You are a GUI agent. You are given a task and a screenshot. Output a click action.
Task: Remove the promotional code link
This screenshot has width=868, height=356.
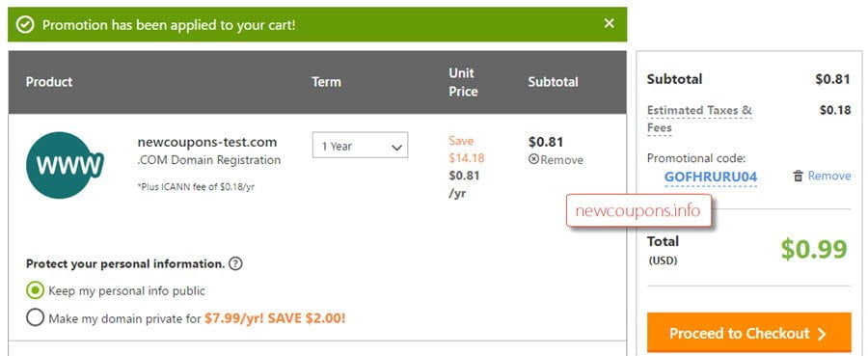pos(829,176)
